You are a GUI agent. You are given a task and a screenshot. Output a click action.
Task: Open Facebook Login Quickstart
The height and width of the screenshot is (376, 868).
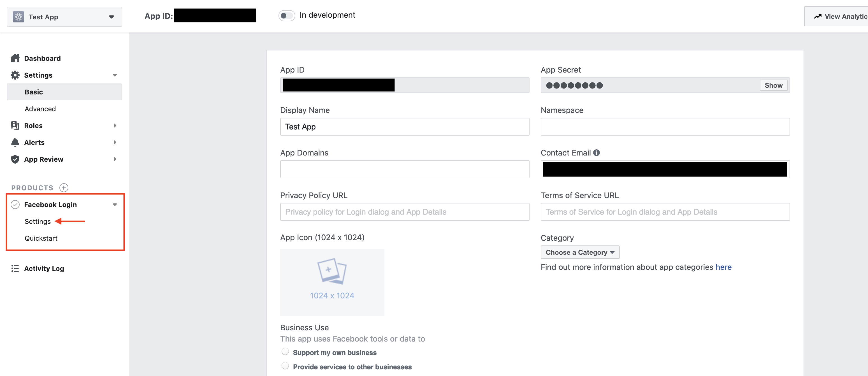(x=41, y=238)
